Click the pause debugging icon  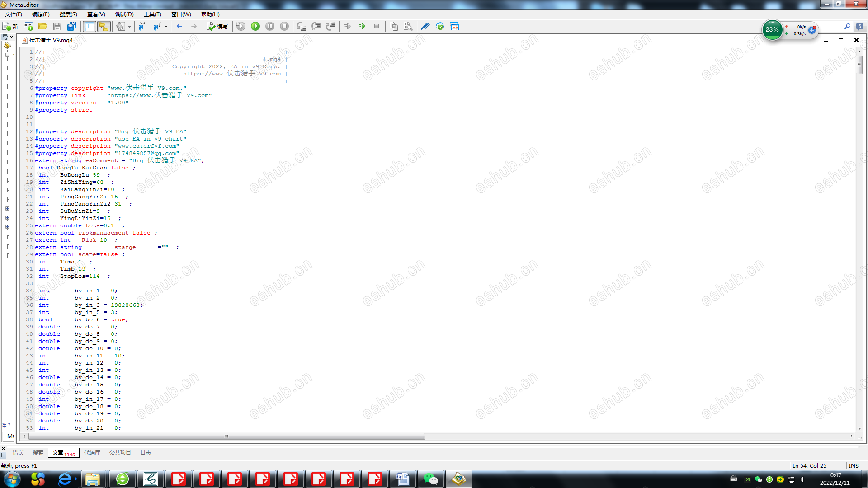[270, 26]
